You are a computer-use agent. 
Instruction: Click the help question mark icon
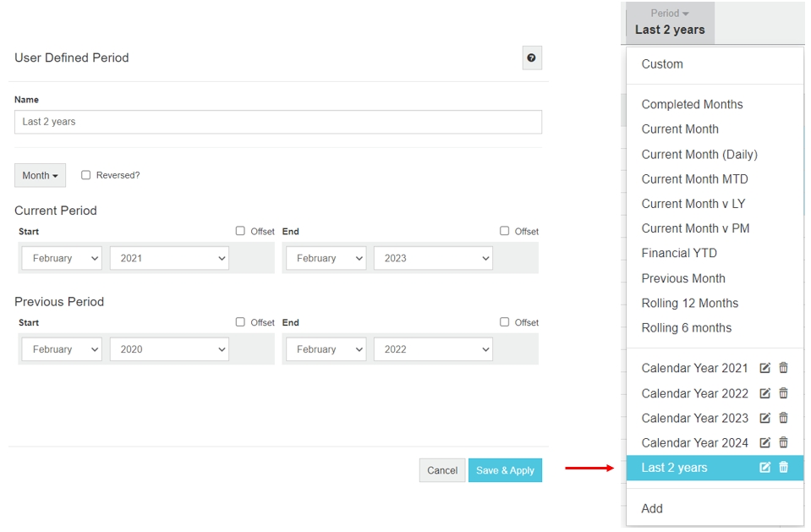click(531, 58)
